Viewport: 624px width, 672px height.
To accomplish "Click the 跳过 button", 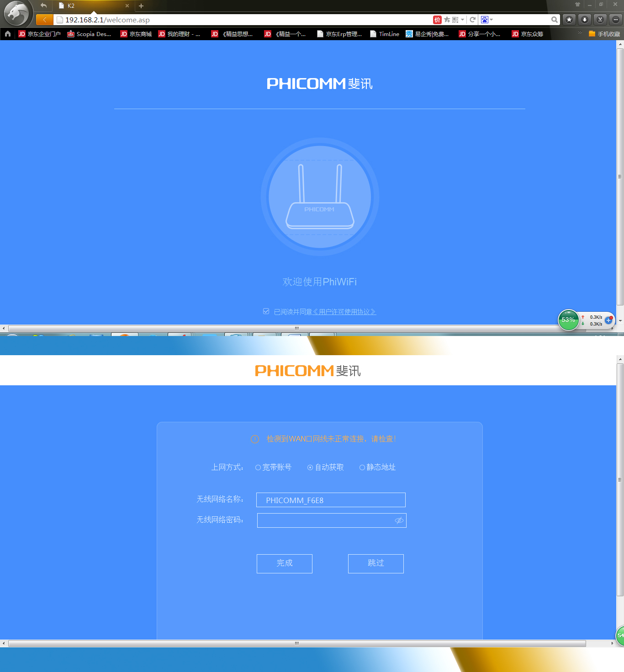I will pyautogui.click(x=376, y=563).
